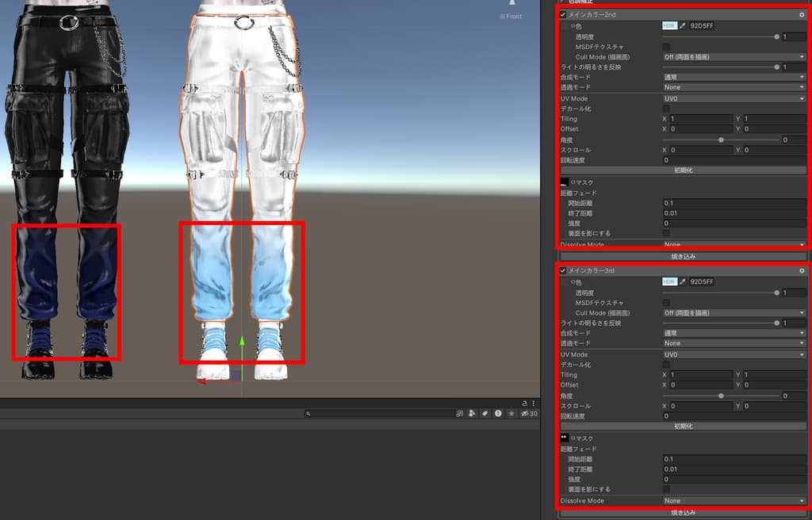Disable the メインカラー3rd checkbox
This screenshot has width=812, height=520.
[x=563, y=271]
